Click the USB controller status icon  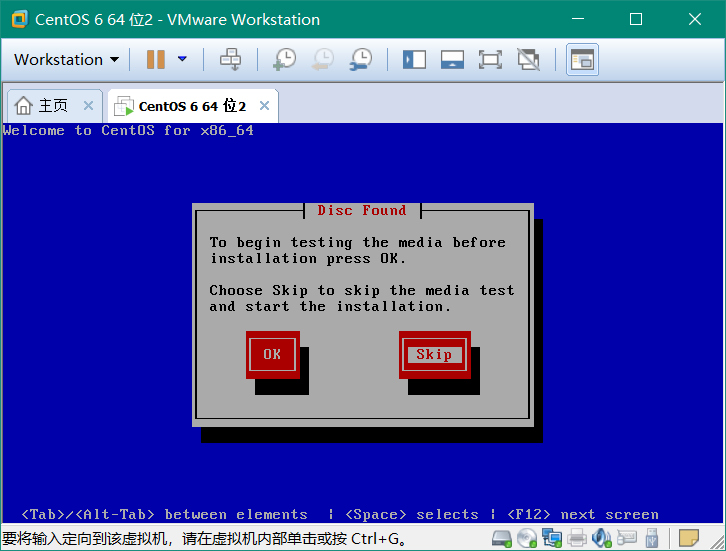coord(651,538)
